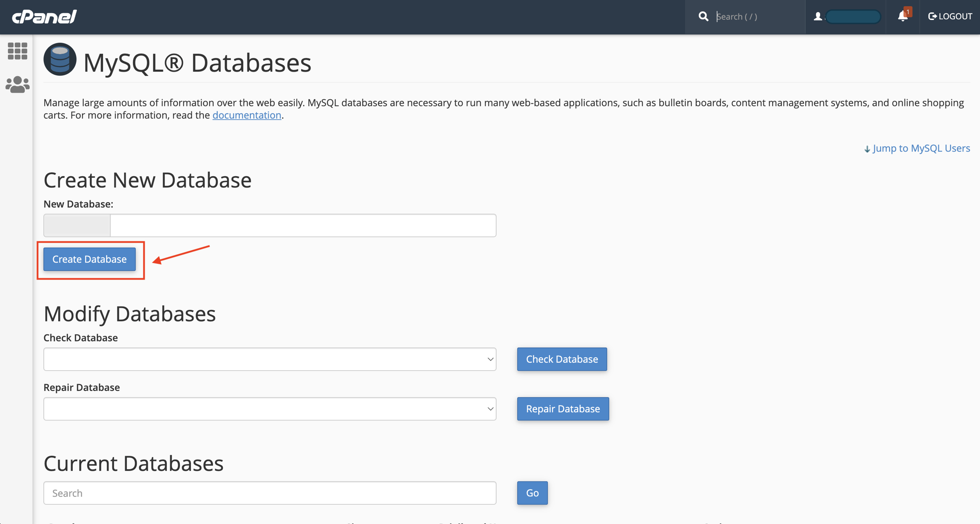
Task: Open the documentation link
Action: click(247, 115)
